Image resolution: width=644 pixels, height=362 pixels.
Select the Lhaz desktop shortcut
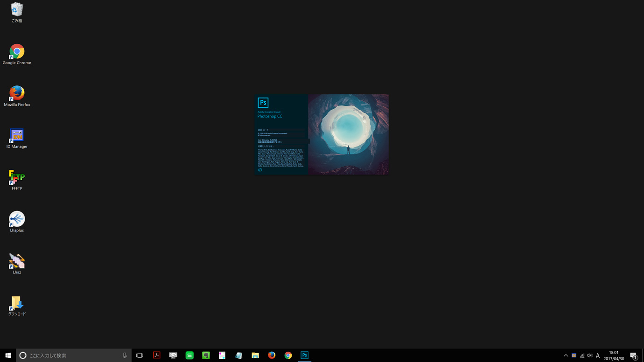pyautogui.click(x=17, y=262)
